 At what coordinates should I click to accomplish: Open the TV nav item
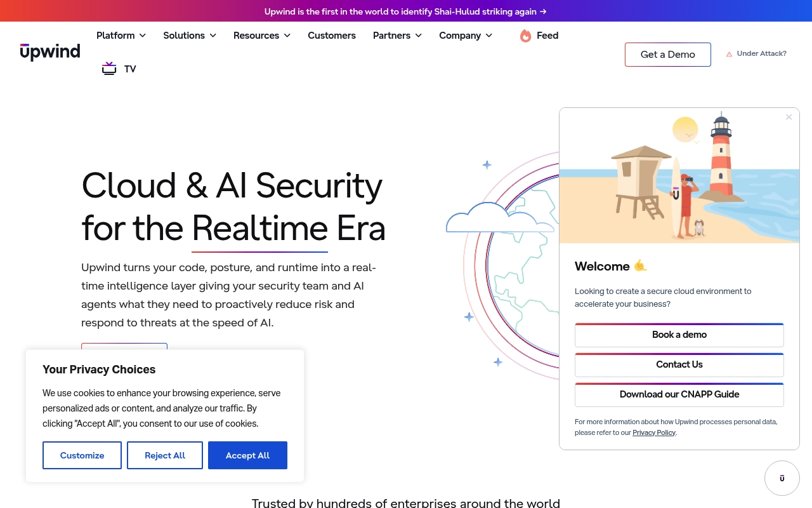[x=119, y=69]
